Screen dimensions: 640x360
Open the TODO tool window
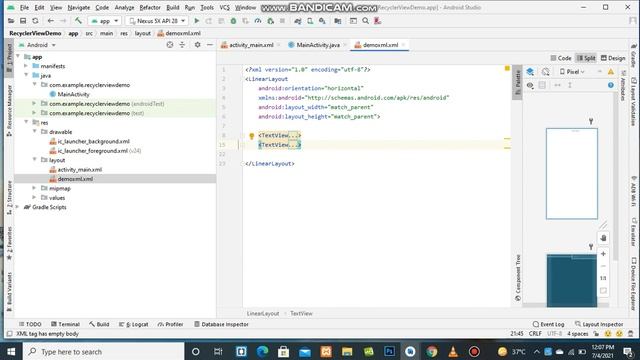coord(30,324)
